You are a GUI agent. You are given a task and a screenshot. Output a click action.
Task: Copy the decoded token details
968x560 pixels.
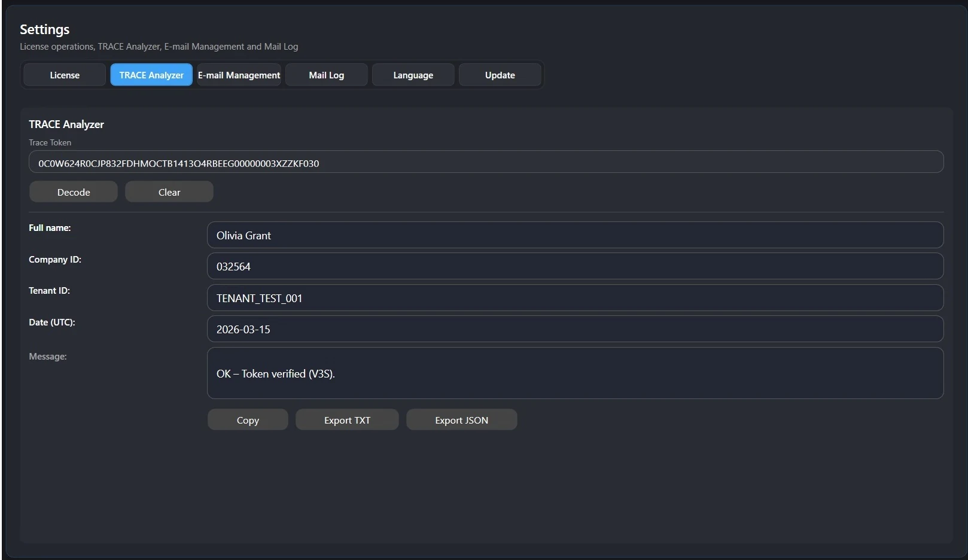point(247,419)
